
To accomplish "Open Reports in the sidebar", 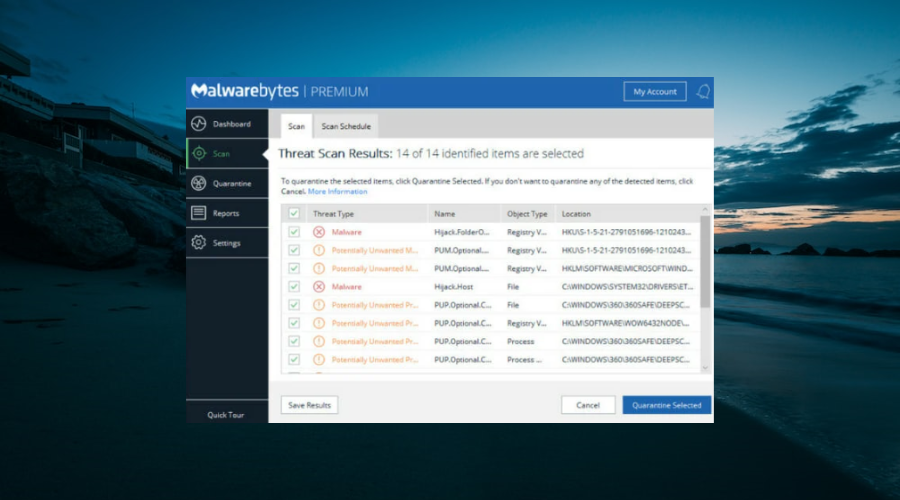I will (227, 213).
